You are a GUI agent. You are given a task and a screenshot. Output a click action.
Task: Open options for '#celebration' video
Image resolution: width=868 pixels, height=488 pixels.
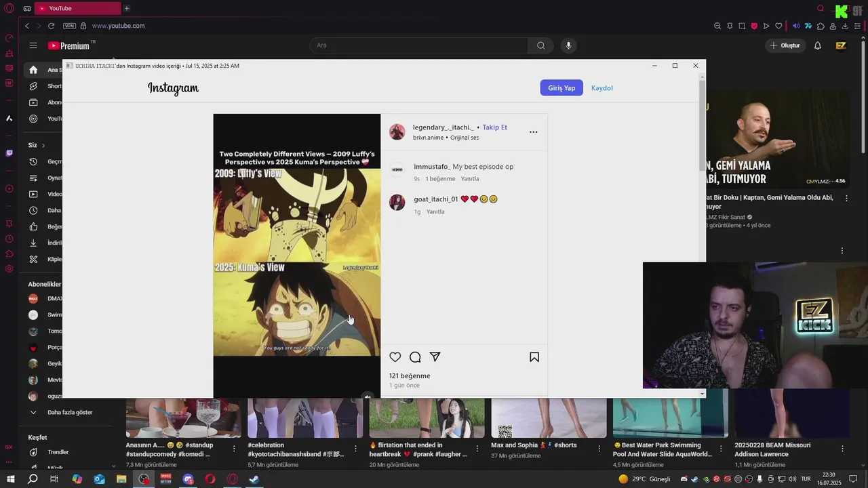point(356,449)
